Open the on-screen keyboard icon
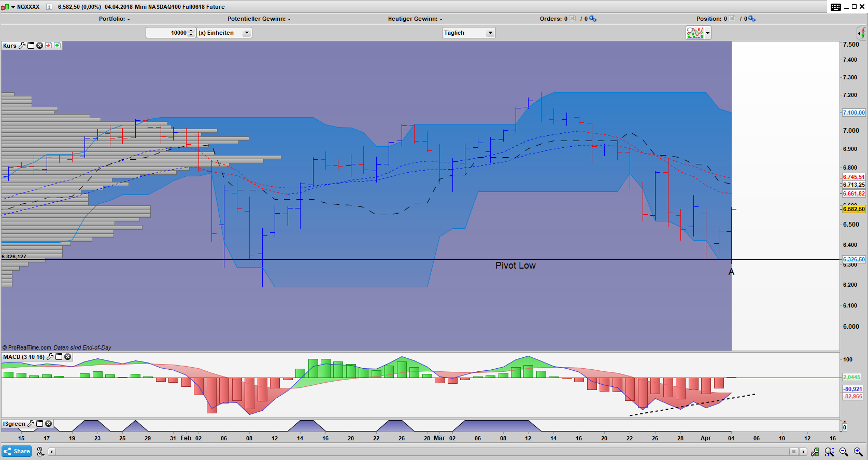The width and height of the screenshot is (868, 460). click(836, 7)
